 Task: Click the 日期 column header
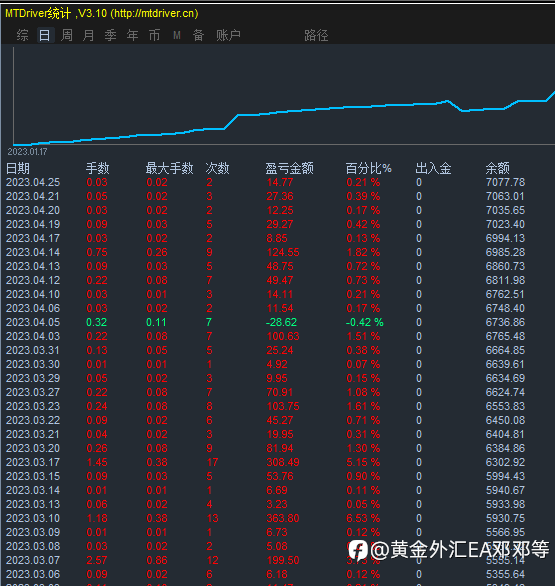coord(18,169)
